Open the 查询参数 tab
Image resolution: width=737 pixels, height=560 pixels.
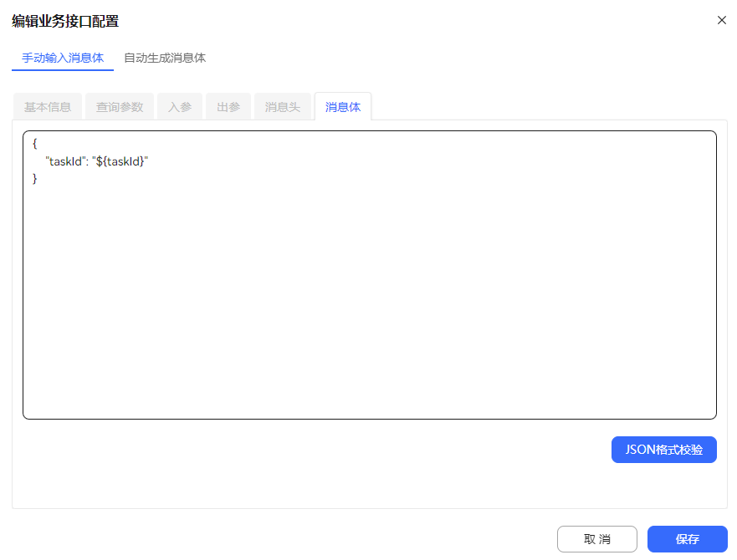(x=120, y=107)
